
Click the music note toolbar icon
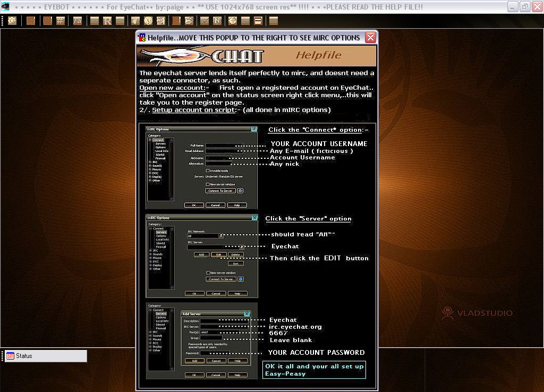point(135,21)
